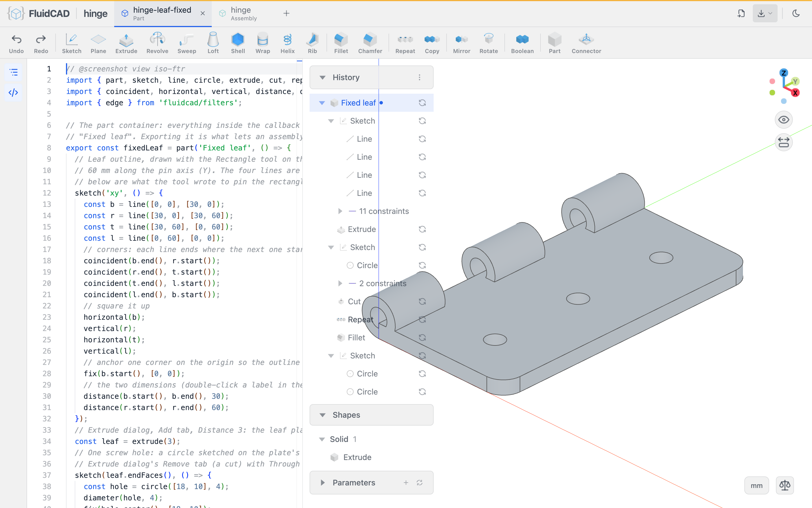Open History panel three-dot menu
Viewport: 812px width, 508px height.
420,78
